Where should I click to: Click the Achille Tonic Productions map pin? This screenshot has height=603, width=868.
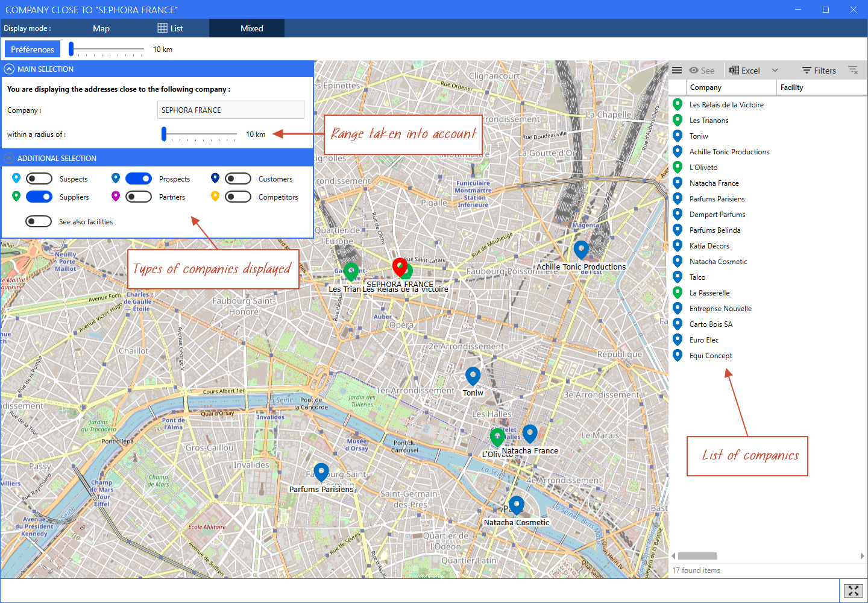coord(581,249)
